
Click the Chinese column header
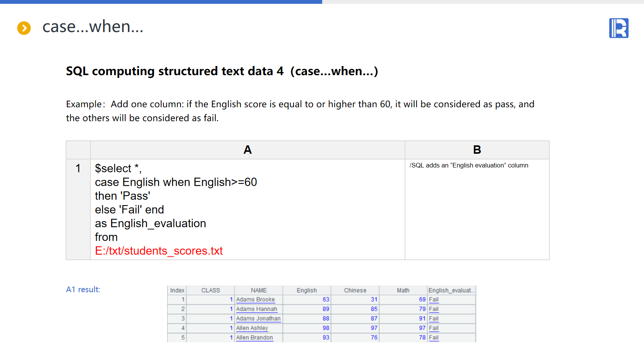click(x=355, y=291)
